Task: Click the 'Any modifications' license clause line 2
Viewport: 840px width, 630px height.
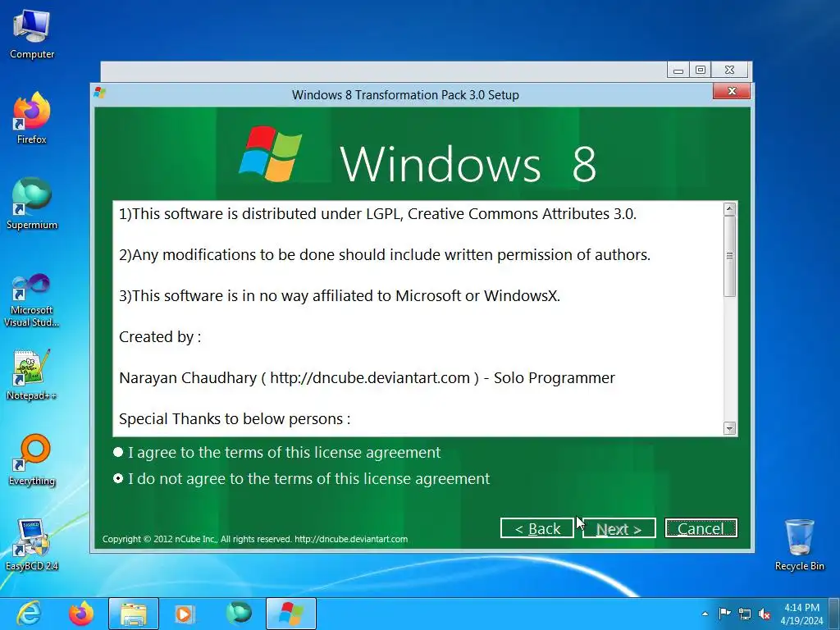Action: (385, 255)
